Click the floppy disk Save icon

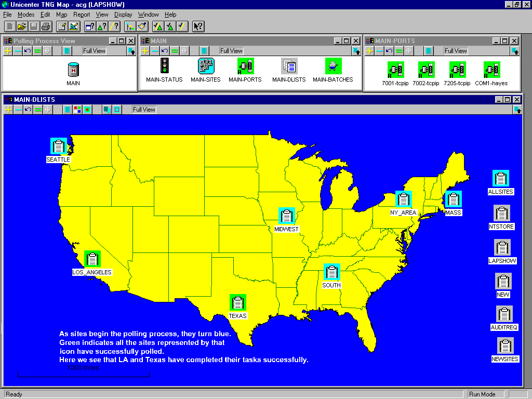[34, 26]
